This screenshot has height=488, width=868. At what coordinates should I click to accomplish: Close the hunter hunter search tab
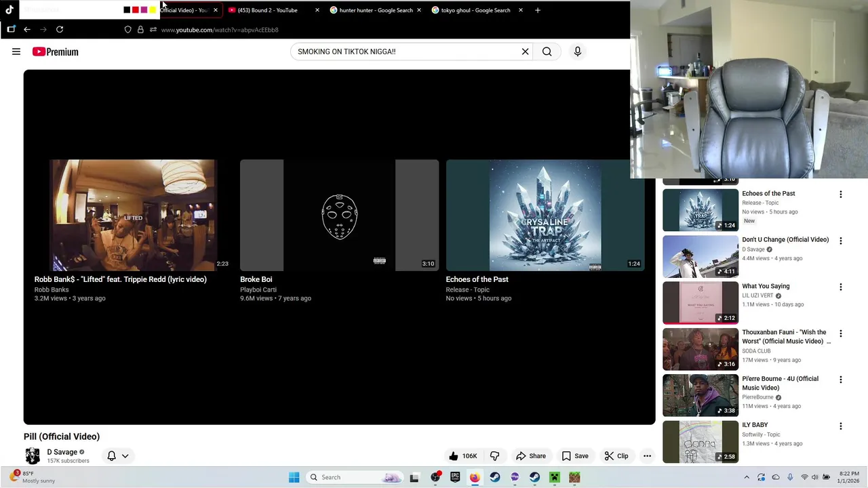(x=418, y=10)
